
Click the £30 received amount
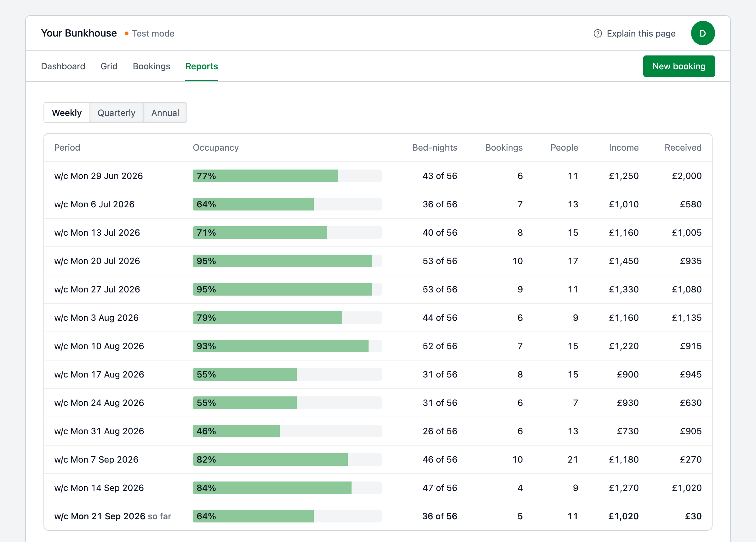[693, 516]
